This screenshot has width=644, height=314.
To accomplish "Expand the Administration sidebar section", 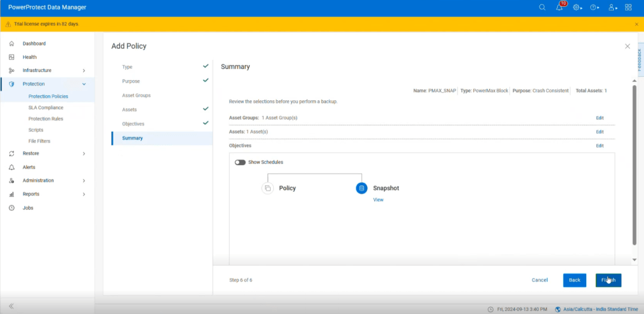I will (x=84, y=180).
